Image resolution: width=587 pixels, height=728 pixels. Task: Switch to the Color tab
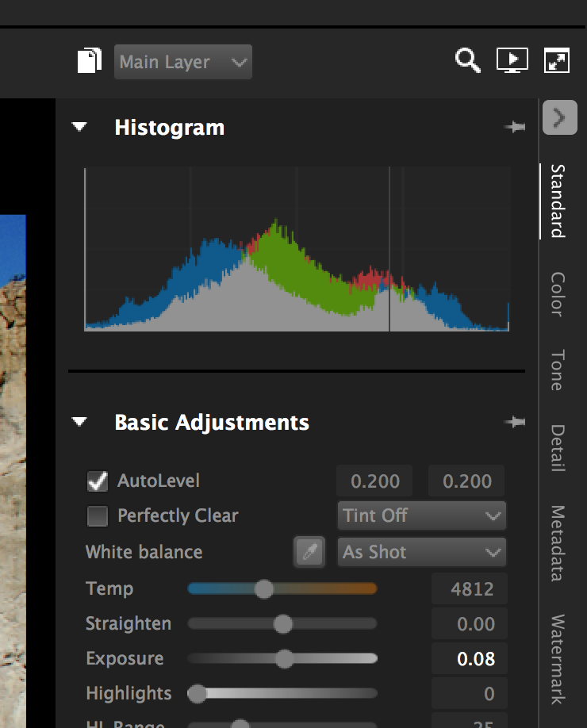pyautogui.click(x=558, y=294)
